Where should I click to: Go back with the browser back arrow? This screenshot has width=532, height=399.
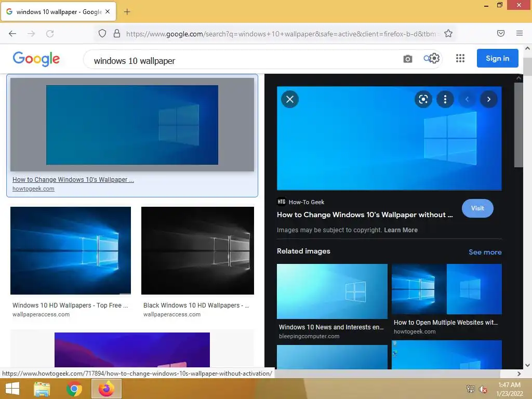12,33
